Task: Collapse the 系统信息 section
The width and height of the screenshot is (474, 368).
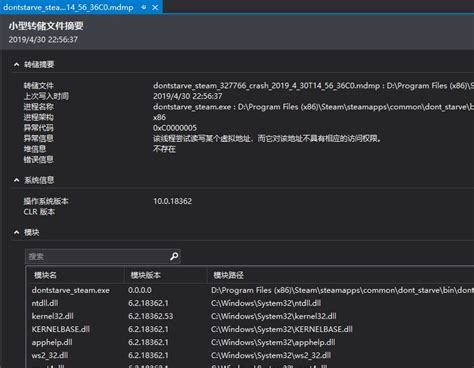Action: coord(16,180)
